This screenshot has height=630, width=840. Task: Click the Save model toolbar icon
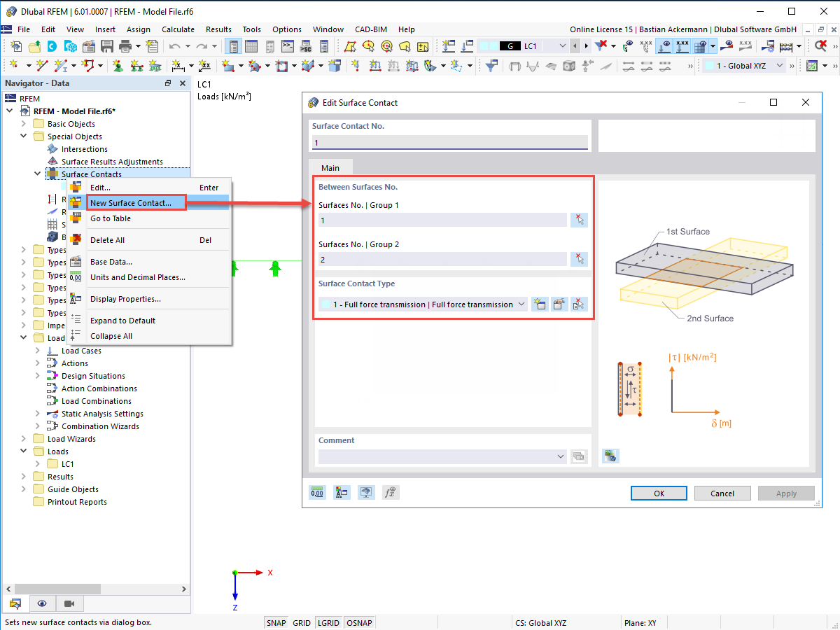(x=107, y=46)
